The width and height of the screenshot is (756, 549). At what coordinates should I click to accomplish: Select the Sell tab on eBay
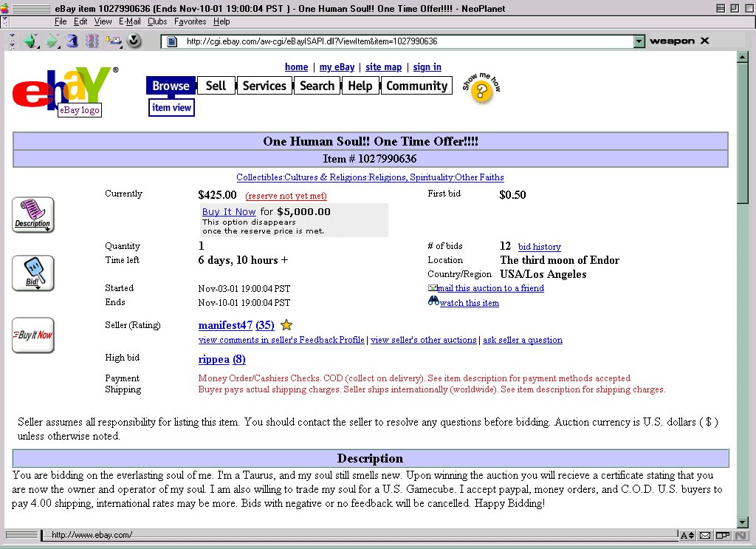pyautogui.click(x=216, y=86)
